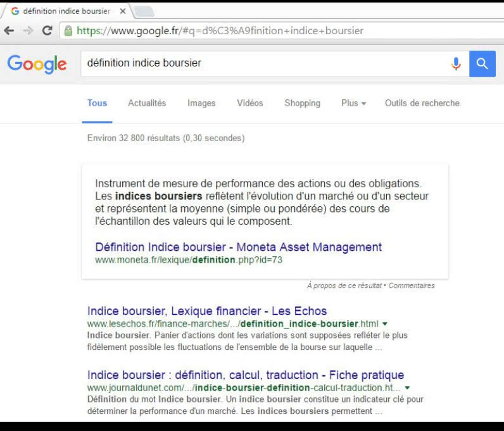Open Outils de recherche
This screenshot has height=431, width=504.
point(422,103)
